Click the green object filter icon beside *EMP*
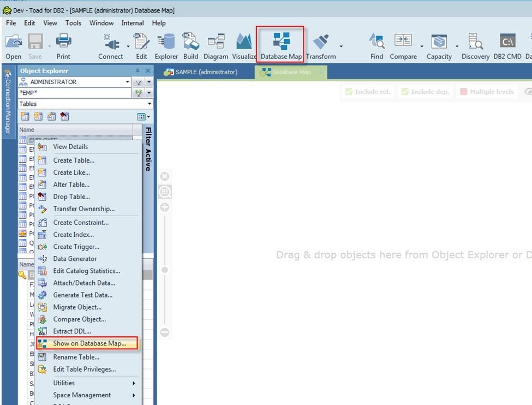 pyautogui.click(x=139, y=93)
